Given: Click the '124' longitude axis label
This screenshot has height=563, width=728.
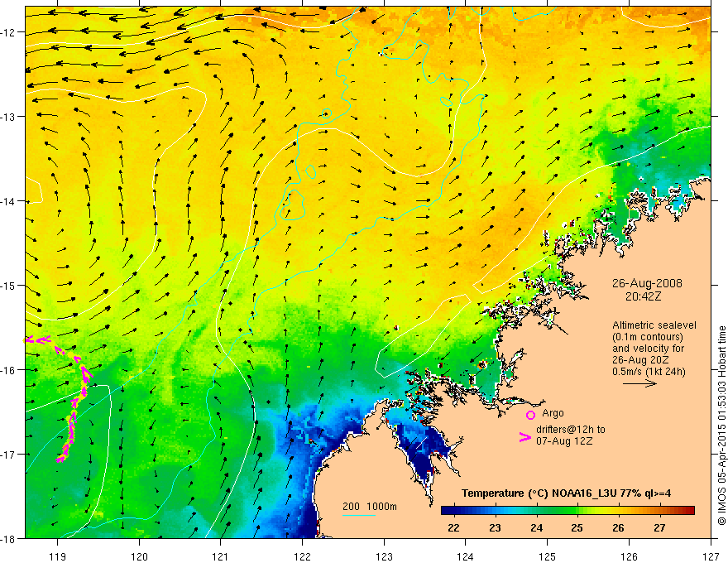Looking at the screenshot, I should (466, 556).
